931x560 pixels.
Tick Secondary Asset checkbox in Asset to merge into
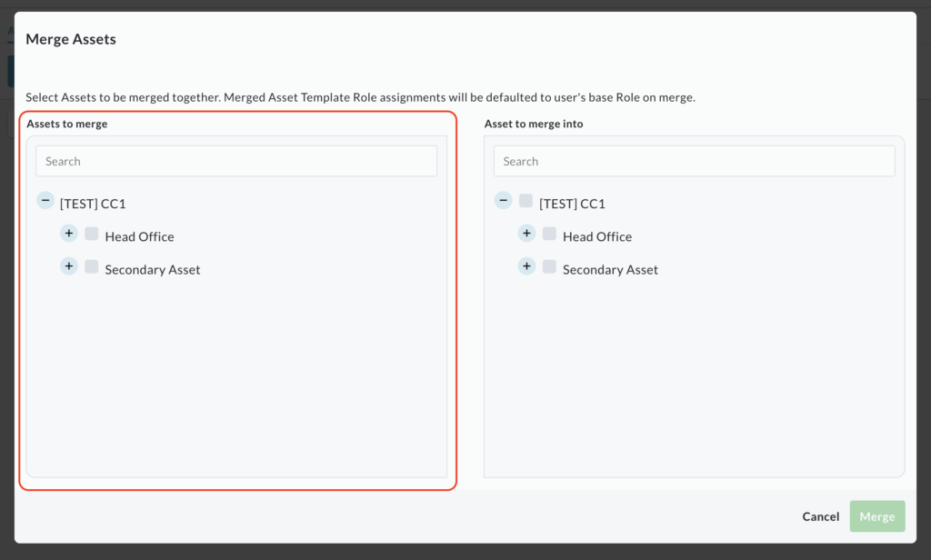pos(549,266)
